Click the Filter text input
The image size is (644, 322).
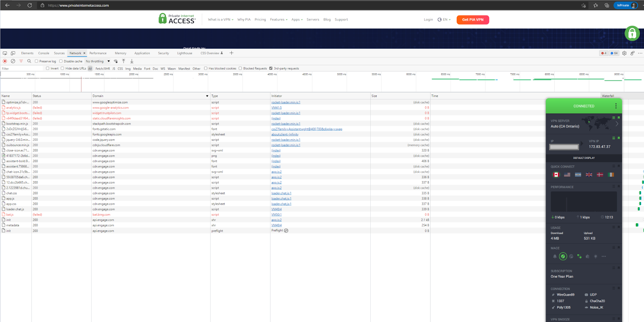[x=22, y=68]
